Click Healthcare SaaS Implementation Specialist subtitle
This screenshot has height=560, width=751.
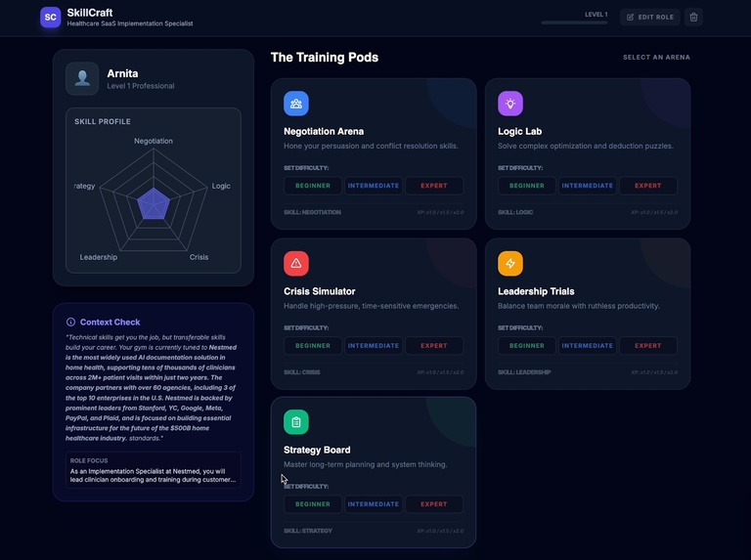[130, 23]
